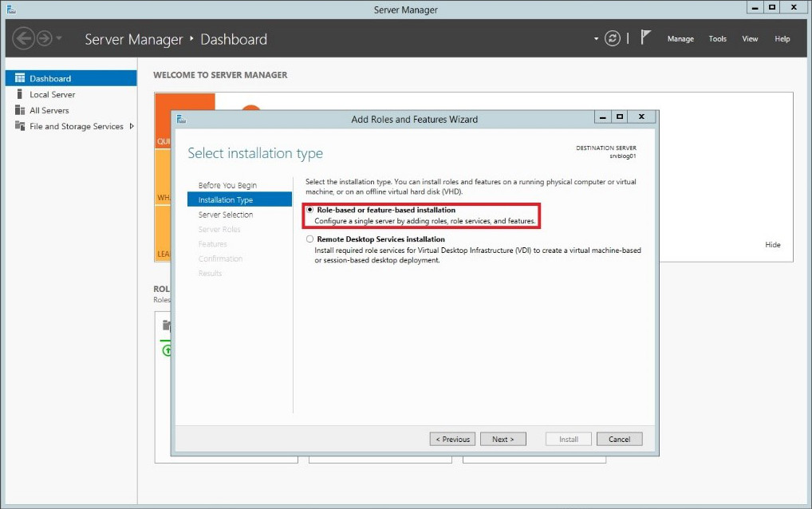Click the WELCOME TO SERVER MANAGER heading
812x509 pixels.
pyautogui.click(x=220, y=75)
